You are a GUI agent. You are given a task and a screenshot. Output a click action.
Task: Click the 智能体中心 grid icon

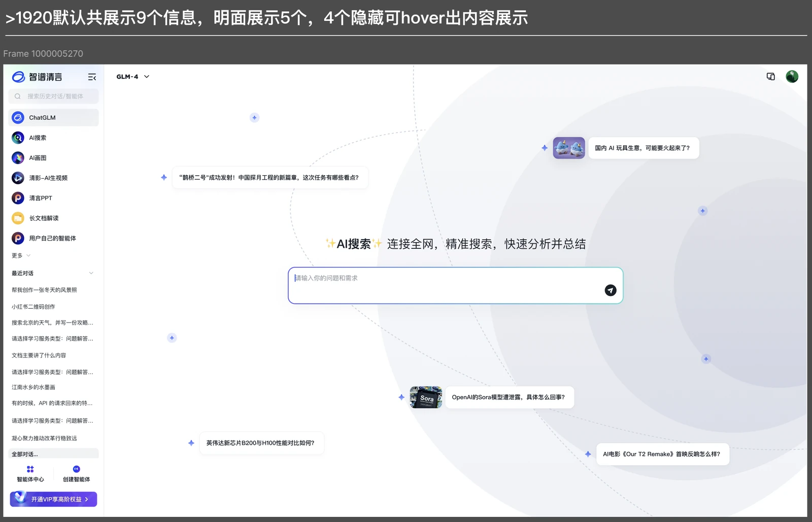(30, 469)
